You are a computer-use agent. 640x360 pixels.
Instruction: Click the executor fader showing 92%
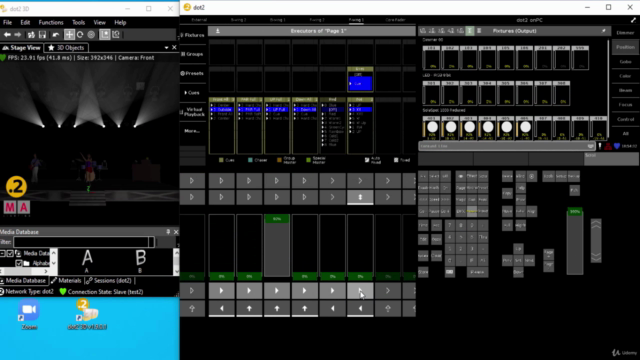(x=277, y=246)
